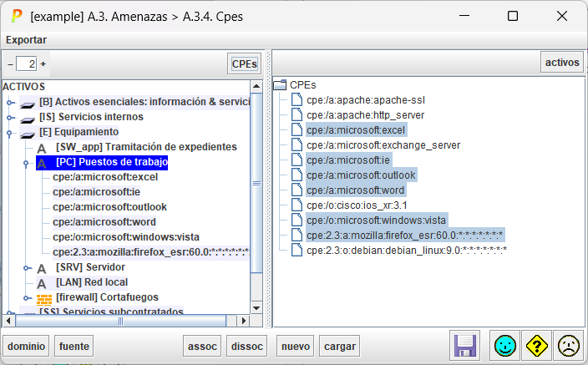Screen dimensions: 588x365
Task: Click the dominio button
Action: click(26, 346)
